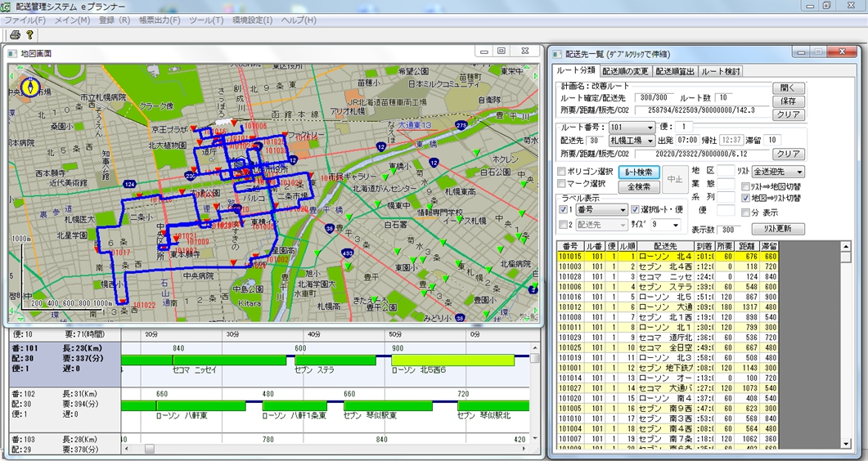Click the 表示数 300 field

728,230
